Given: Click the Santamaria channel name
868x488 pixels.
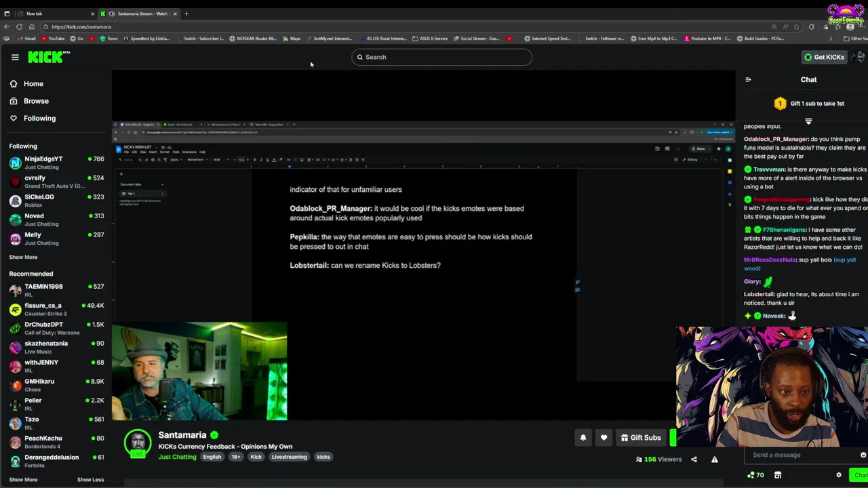Looking at the screenshot, I should click(182, 435).
